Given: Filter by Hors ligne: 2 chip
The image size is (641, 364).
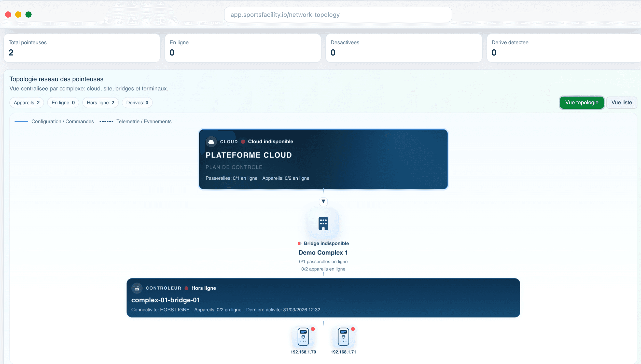Looking at the screenshot, I should tap(100, 103).
